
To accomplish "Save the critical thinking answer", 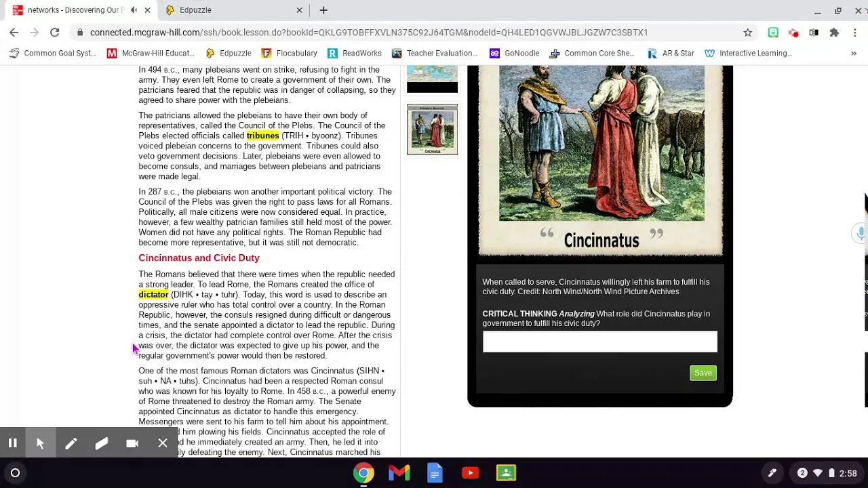I will click(703, 373).
